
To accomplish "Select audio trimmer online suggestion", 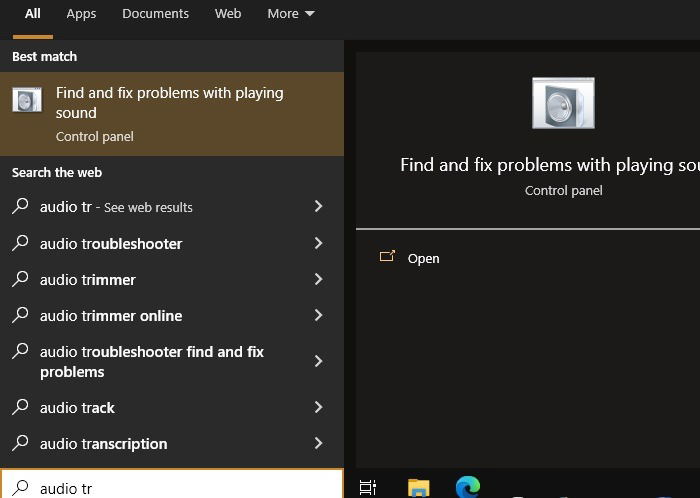I will click(x=172, y=315).
